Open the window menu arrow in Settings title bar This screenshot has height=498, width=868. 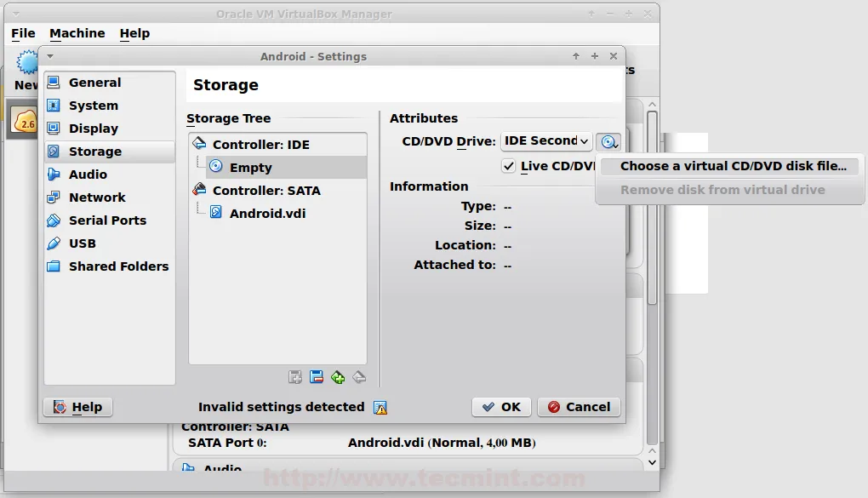click(x=50, y=56)
